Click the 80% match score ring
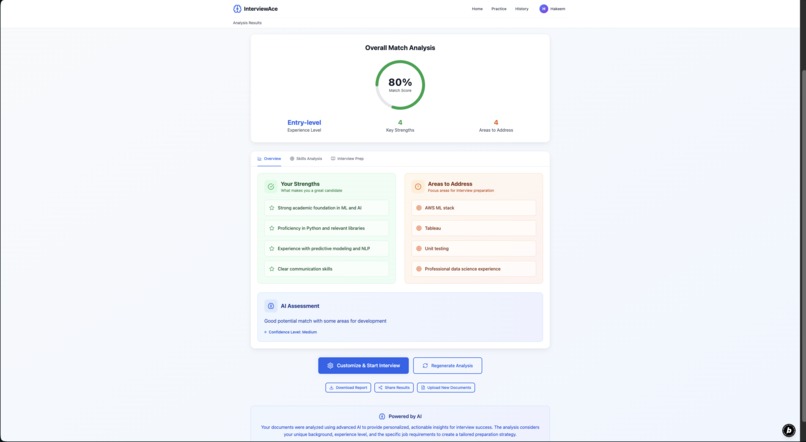 pos(400,85)
